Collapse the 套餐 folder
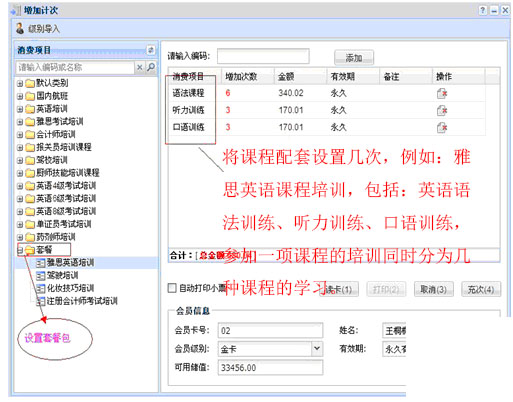The width and height of the screenshot is (513, 402). pyautogui.click(x=20, y=250)
